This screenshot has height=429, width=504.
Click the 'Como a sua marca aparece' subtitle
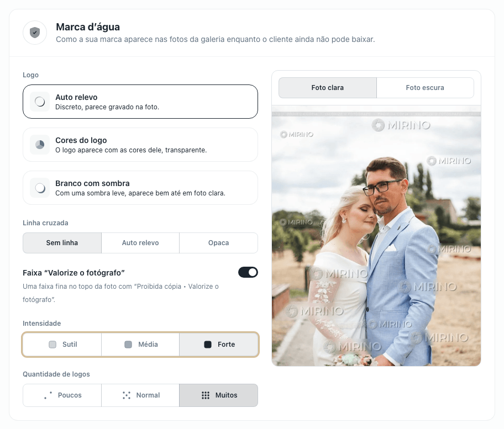(216, 40)
